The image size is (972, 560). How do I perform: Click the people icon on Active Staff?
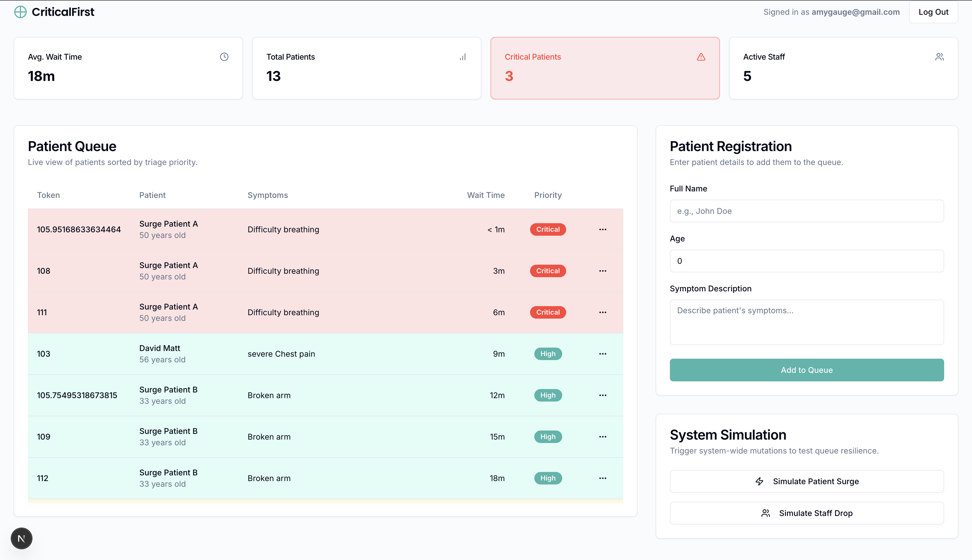point(939,57)
